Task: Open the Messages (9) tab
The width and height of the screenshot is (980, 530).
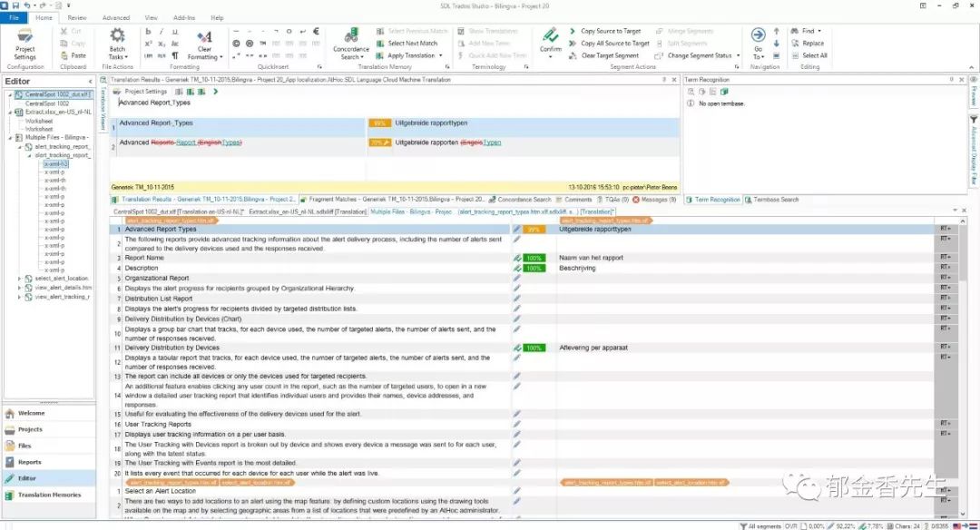Action: [x=654, y=200]
